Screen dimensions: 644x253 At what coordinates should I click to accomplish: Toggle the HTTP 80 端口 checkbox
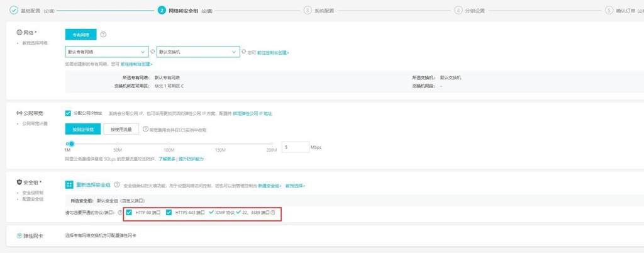point(129,213)
